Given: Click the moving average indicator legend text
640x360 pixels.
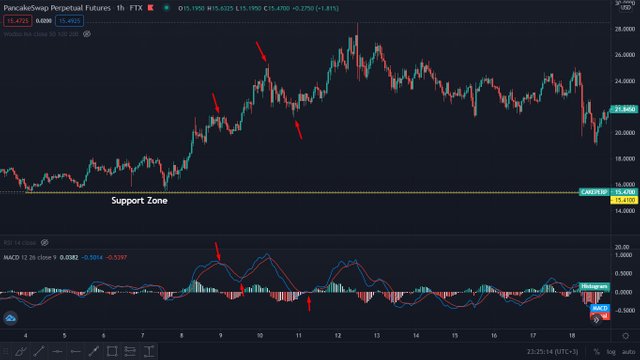Looking at the screenshot, I should click(x=41, y=34).
